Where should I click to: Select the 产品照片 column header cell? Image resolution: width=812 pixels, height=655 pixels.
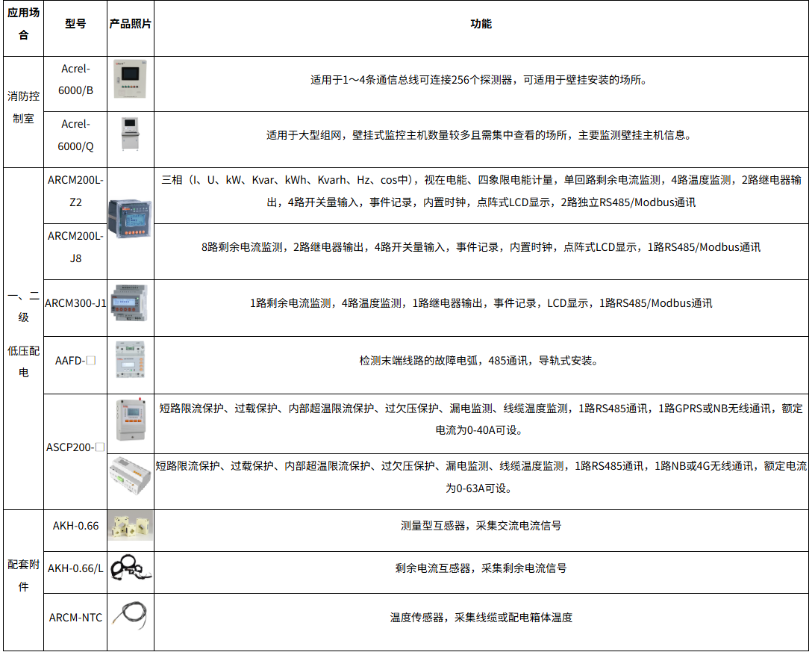point(130,24)
